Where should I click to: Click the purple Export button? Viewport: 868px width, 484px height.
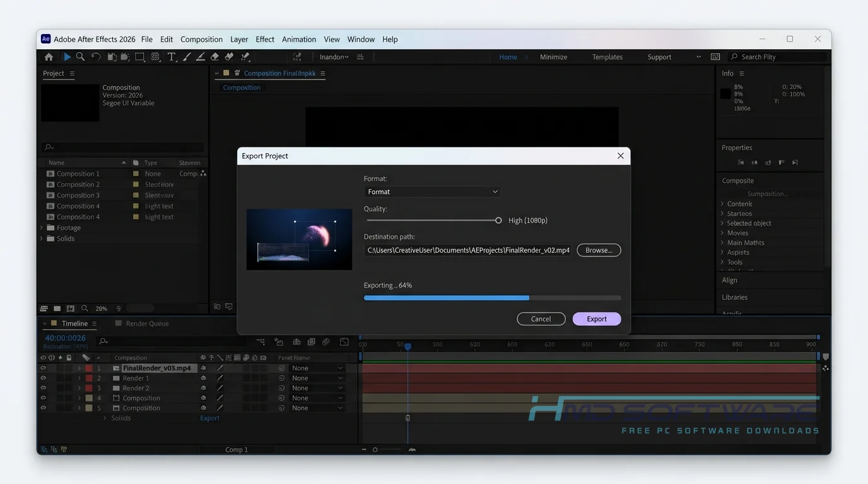coord(597,319)
